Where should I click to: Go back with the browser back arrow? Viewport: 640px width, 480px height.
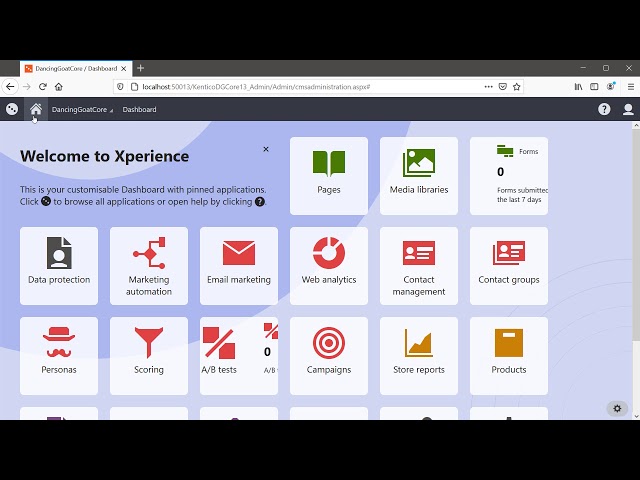pyautogui.click(x=10, y=87)
